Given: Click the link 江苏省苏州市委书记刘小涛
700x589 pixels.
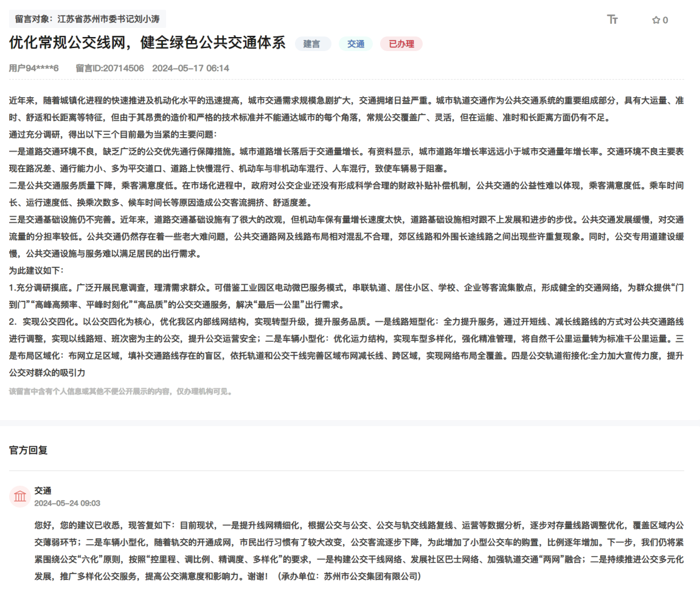Looking at the screenshot, I should point(116,19).
